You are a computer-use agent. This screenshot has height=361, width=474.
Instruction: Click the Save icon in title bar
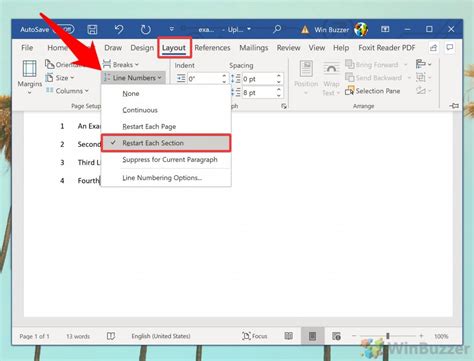[92, 30]
